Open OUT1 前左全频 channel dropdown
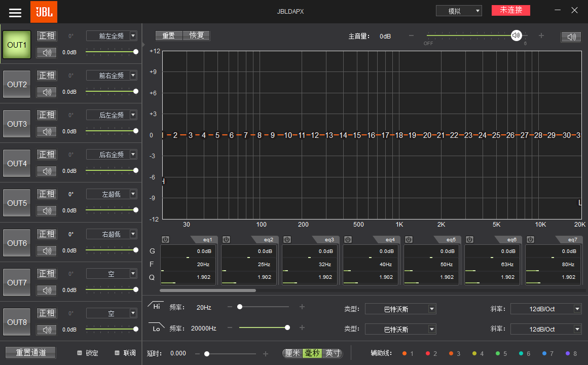The width and height of the screenshot is (588, 365). click(x=112, y=35)
